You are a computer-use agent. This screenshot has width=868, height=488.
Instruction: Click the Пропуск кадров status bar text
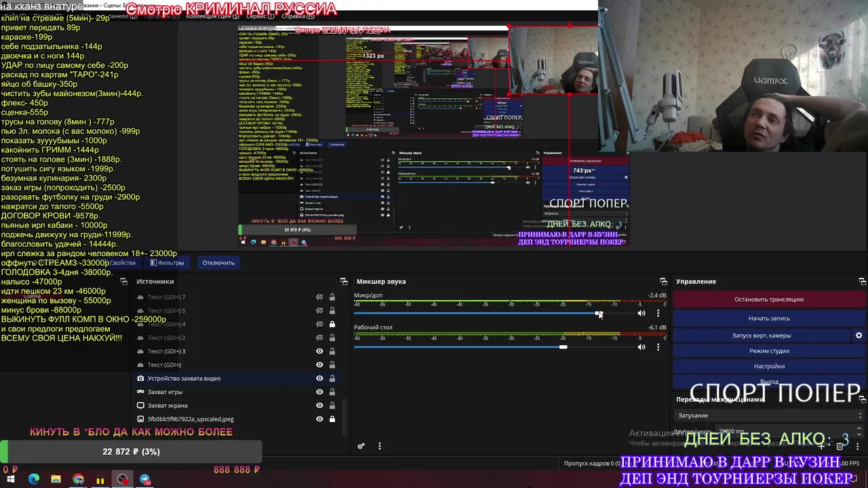(592, 464)
